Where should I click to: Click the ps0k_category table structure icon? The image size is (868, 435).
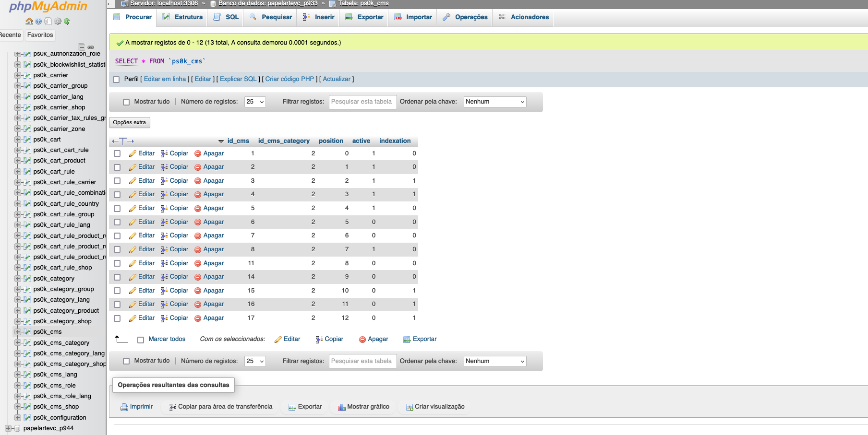pyautogui.click(x=27, y=279)
